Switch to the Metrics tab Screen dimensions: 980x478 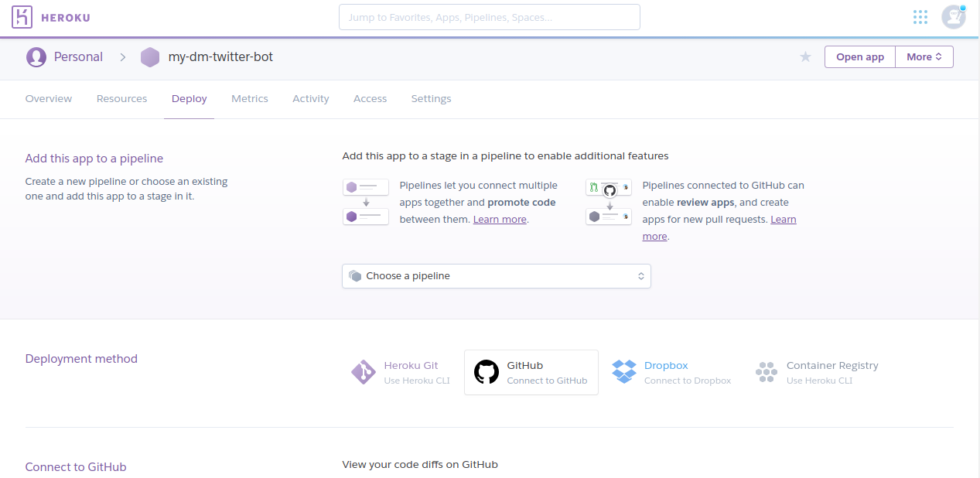pyautogui.click(x=250, y=99)
